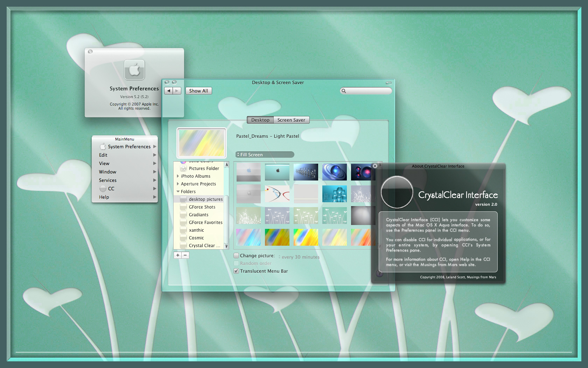Click the Gradiants folder icon
Image resolution: width=588 pixels, height=368 pixels.
pyautogui.click(x=183, y=215)
